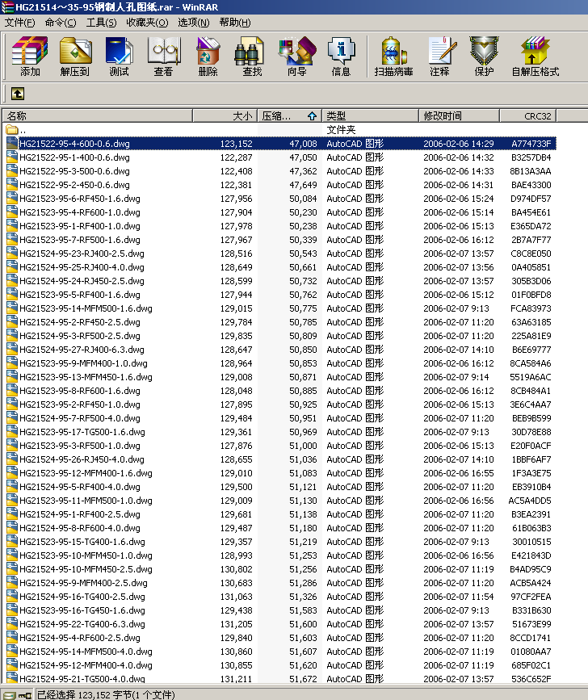The image size is (588, 700).
Task: Click the 自解压格式 (SFX) toolbar icon
Action: pos(535,57)
